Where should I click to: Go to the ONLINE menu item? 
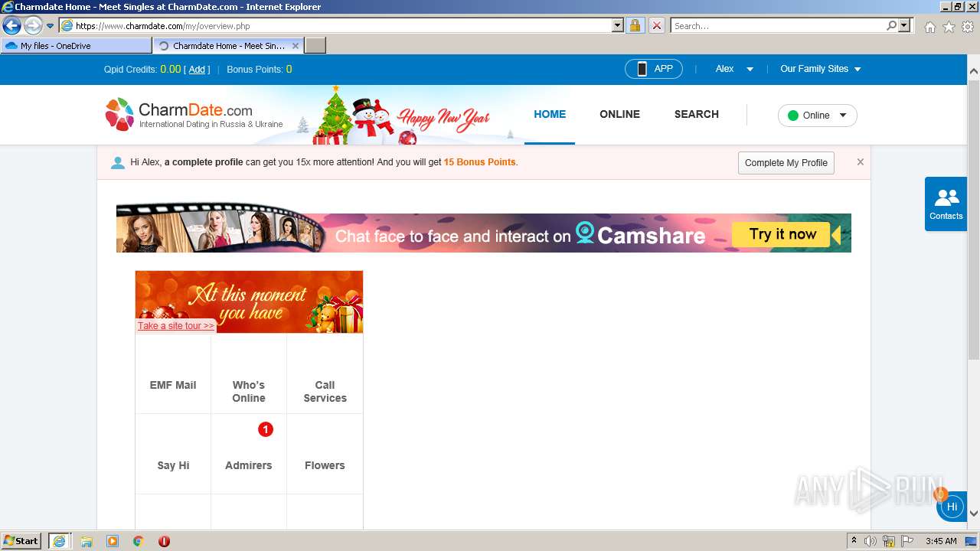619,114
